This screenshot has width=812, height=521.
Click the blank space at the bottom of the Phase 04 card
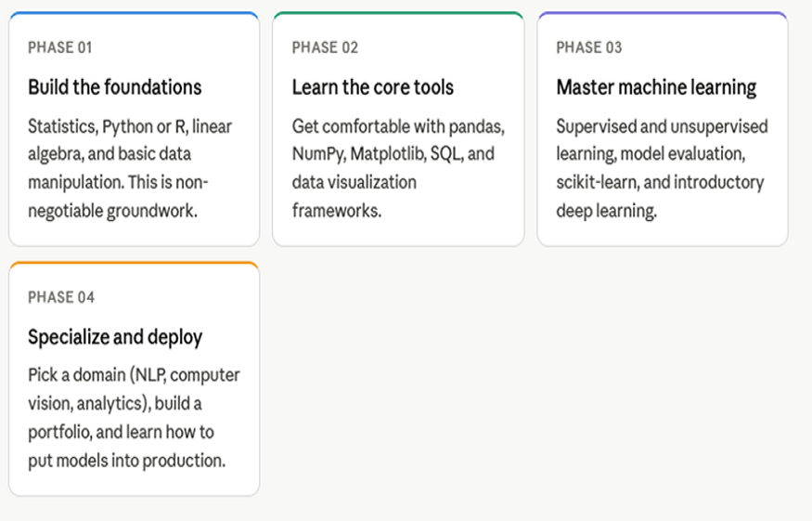tap(134, 483)
